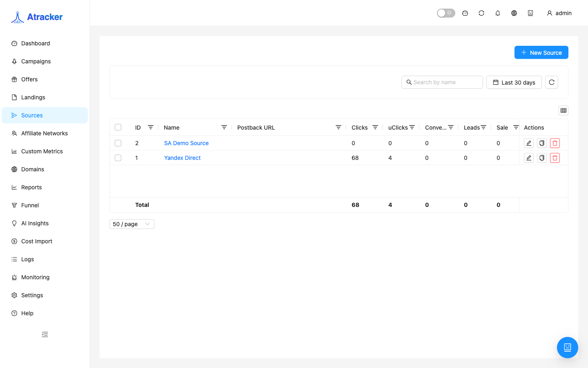Open Domains section
Image resolution: width=588 pixels, height=368 pixels.
click(45, 169)
